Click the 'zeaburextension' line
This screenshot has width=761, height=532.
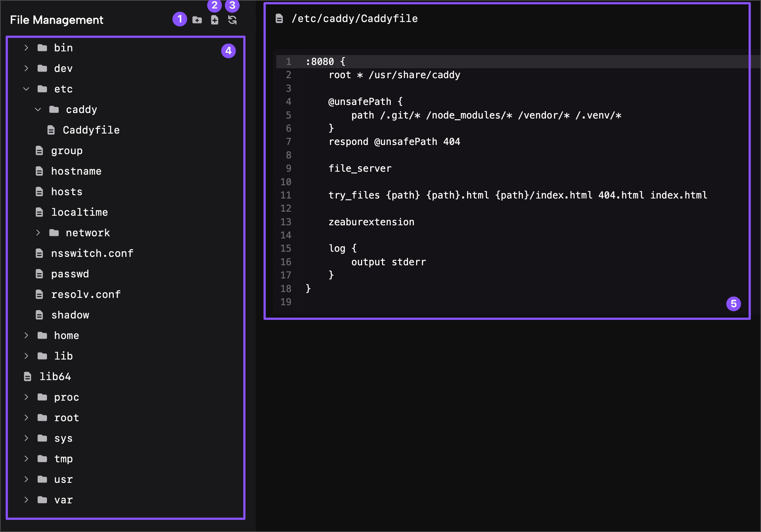[371, 222]
